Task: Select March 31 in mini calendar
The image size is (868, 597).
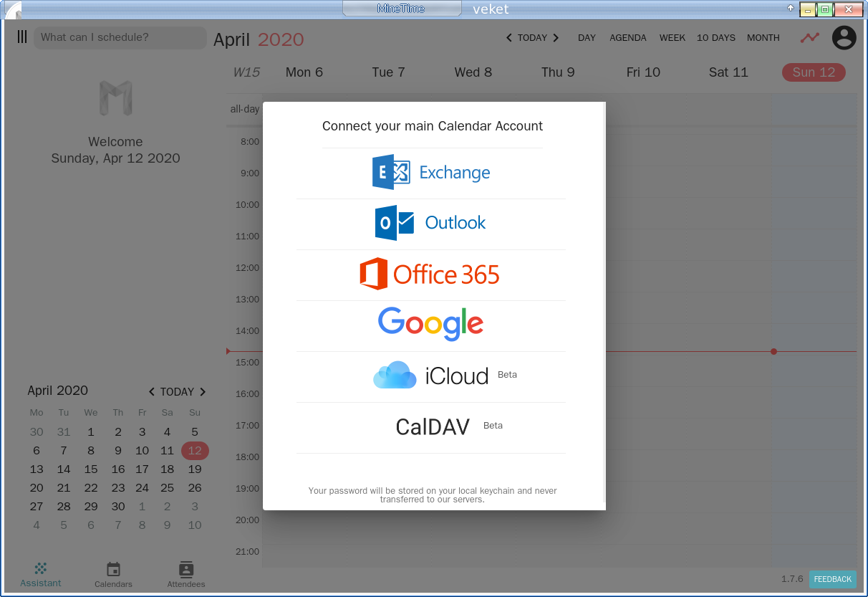Action: pos(64,432)
